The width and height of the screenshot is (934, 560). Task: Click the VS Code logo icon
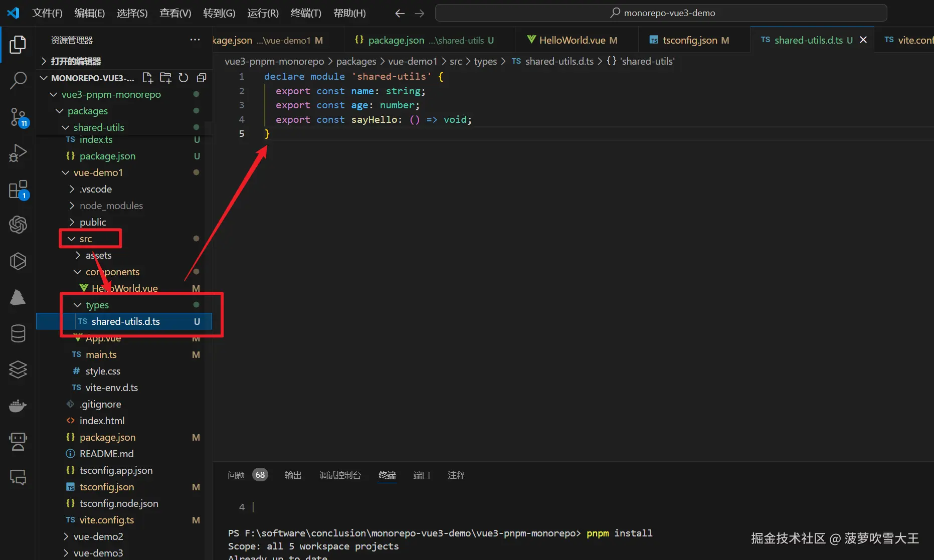(14, 13)
